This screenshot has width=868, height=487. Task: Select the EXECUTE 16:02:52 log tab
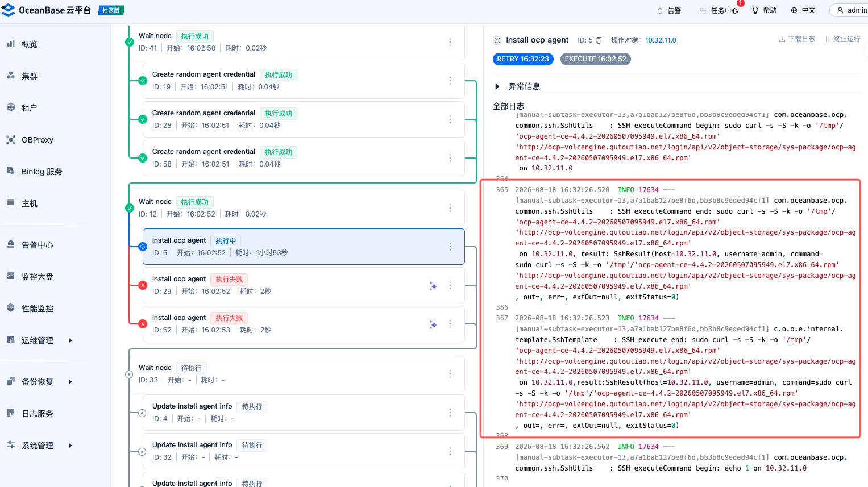click(595, 59)
